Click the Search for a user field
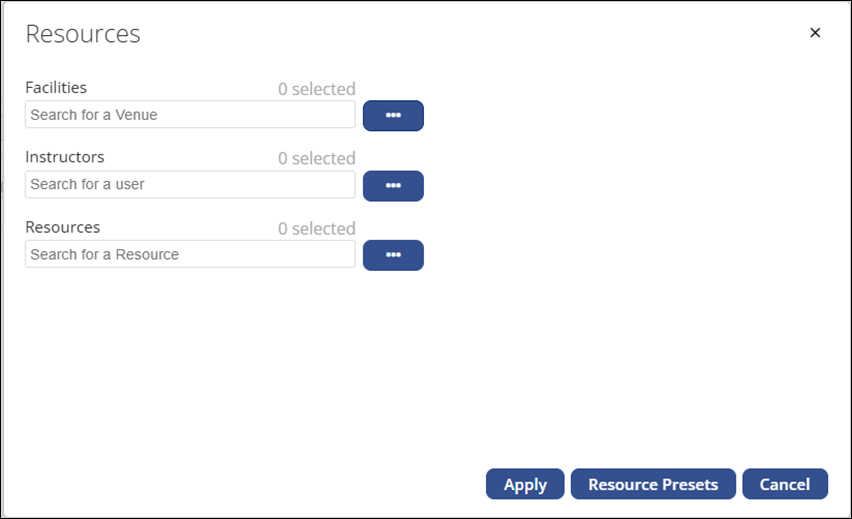This screenshot has width=852, height=519. point(190,185)
